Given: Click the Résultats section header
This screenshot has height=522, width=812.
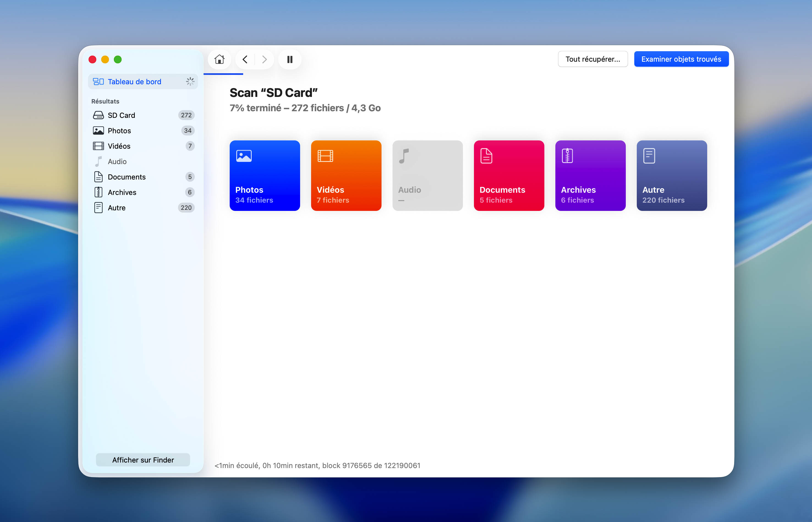Looking at the screenshot, I should [105, 101].
